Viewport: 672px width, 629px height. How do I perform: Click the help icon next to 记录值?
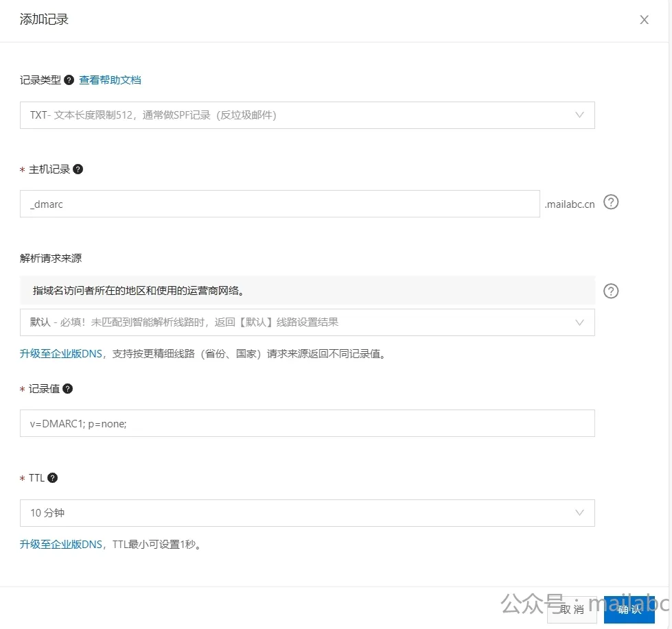(68, 389)
